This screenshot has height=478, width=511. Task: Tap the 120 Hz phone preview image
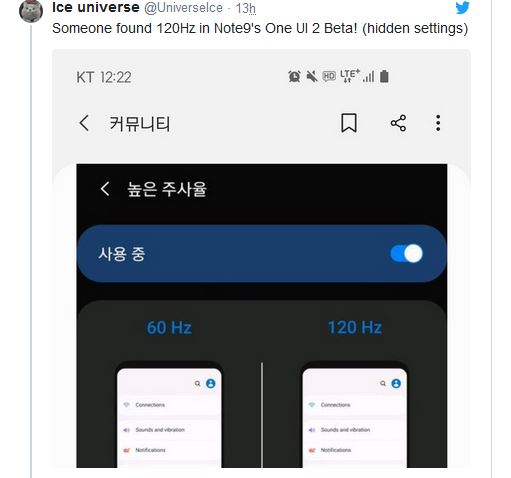tap(355, 415)
